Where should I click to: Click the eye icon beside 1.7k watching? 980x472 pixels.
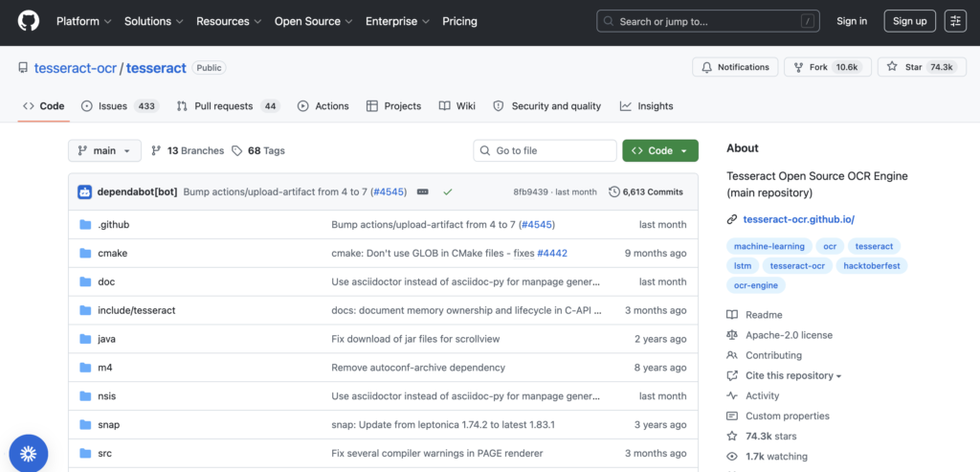click(732, 457)
